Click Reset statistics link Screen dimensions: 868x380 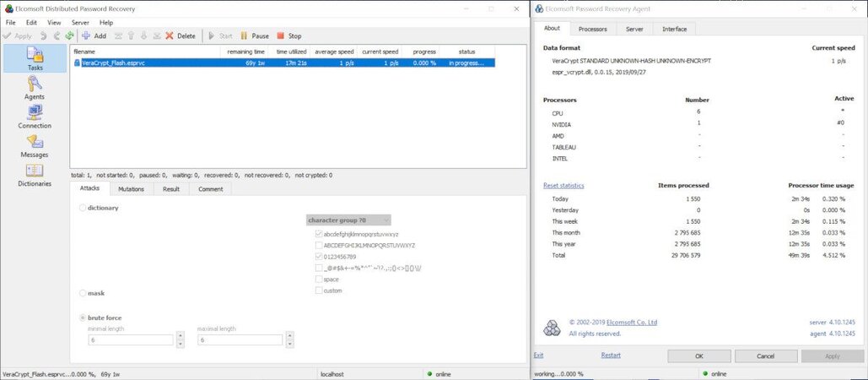(x=563, y=186)
